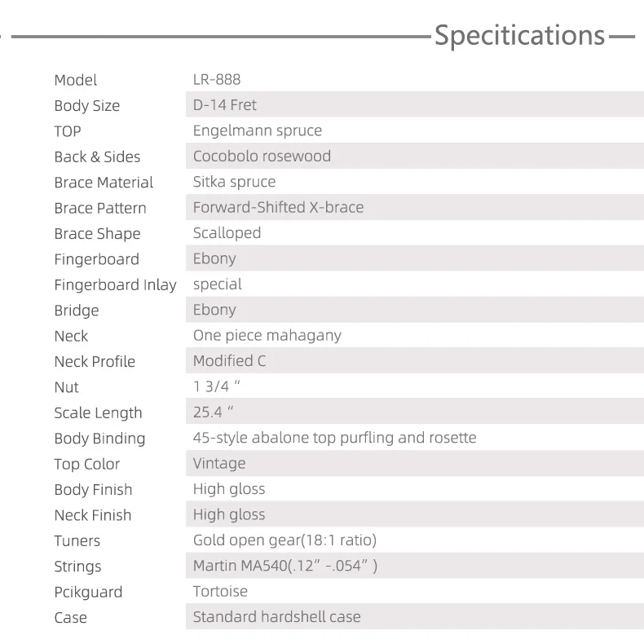Select the Body Size value D-14 Fret
Image resolution: width=644 pixels, height=644 pixels.
click(x=225, y=105)
